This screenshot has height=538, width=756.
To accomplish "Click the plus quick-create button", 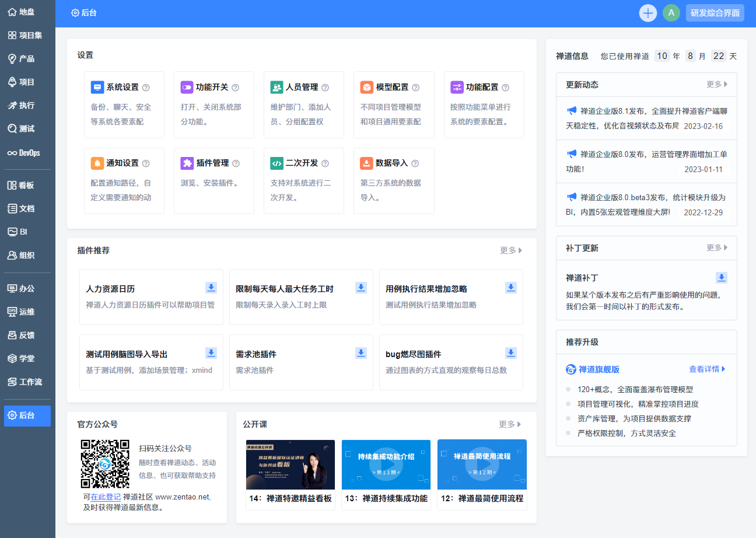I will tap(648, 13).
